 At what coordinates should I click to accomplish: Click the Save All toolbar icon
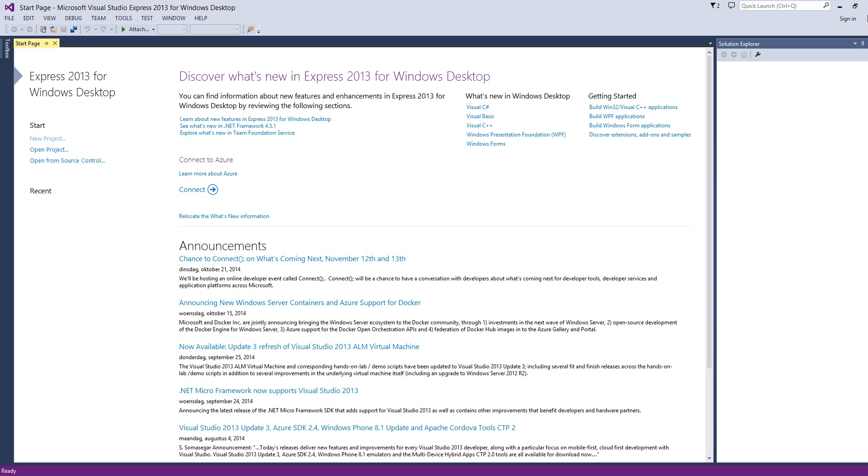click(x=74, y=29)
